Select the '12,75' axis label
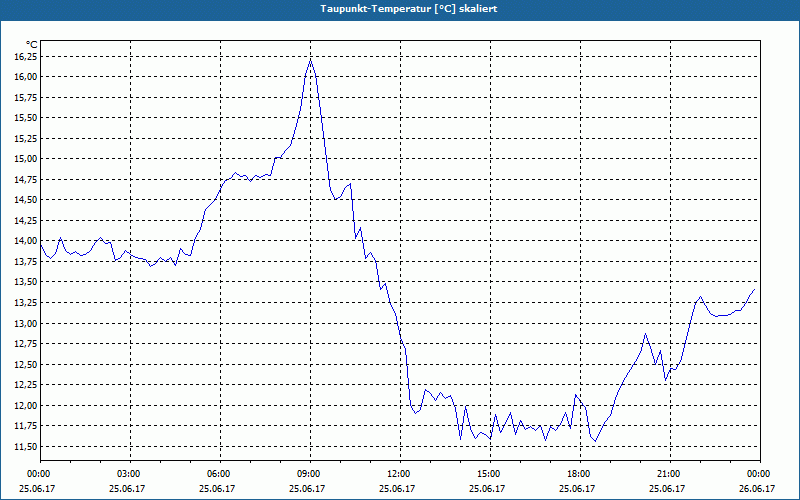This screenshot has width=800, height=500. click(26, 344)
